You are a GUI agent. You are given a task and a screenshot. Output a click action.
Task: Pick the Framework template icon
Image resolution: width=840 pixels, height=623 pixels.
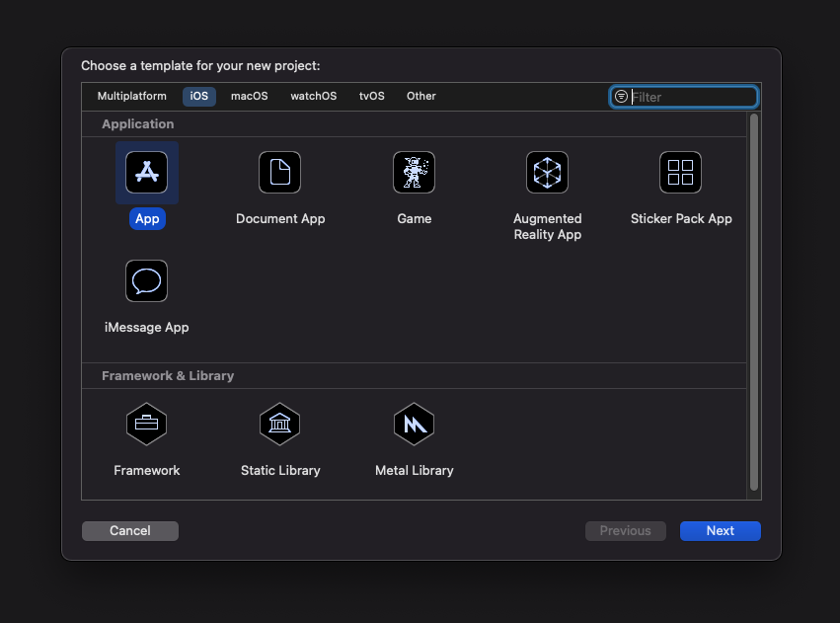(x=146, y=424)
